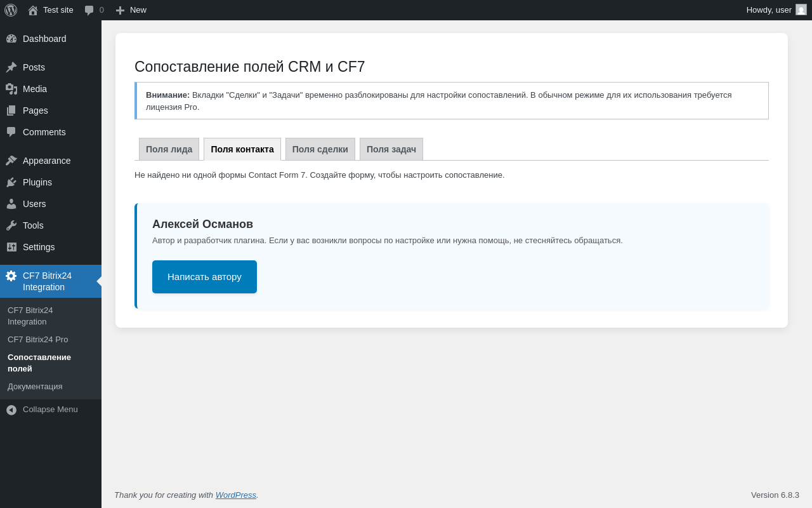Image resolution: width=812 pixels, height=508 pixels.
Task: Click the Appearance paintbrush icon
Action: pos(11,161)
